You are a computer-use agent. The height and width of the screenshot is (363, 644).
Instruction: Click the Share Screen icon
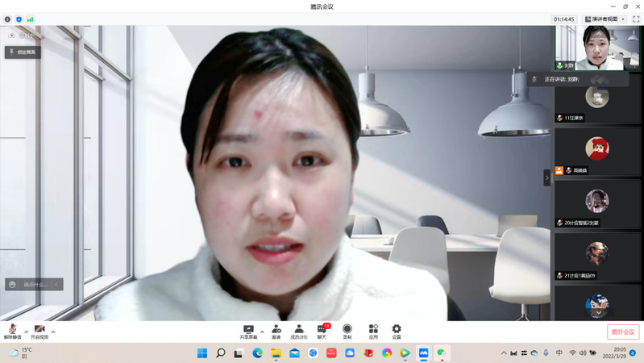pyautogui.click(x=248, y=331)
